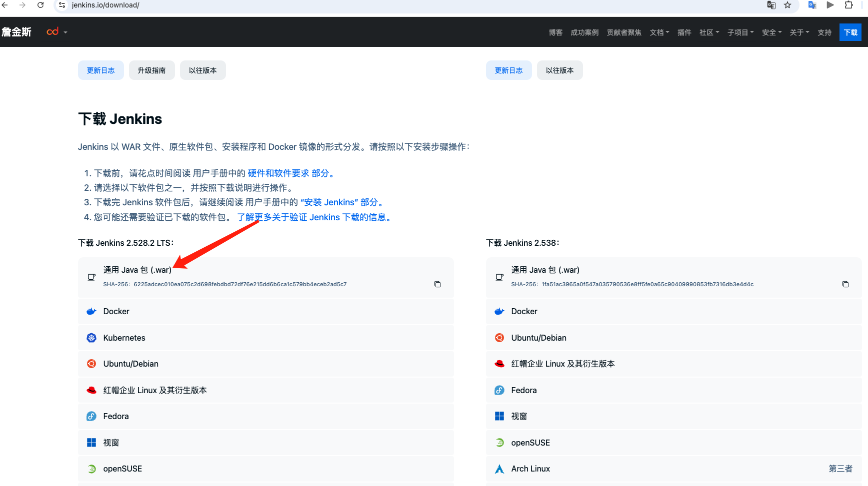
Task: Expand the 关于 dropdown menu
Action: point(799,32)
